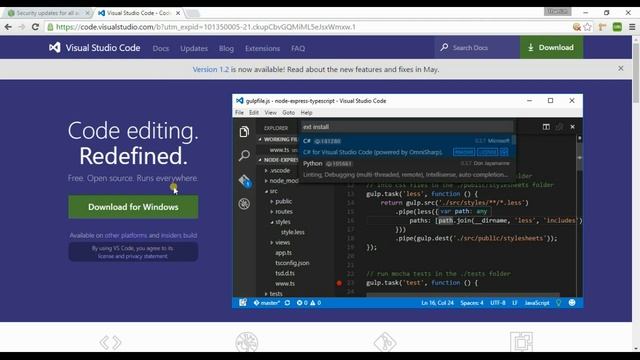640x360 pixels.
Task: Open the Goto menu in VS Code
Action: pos(288,112)
